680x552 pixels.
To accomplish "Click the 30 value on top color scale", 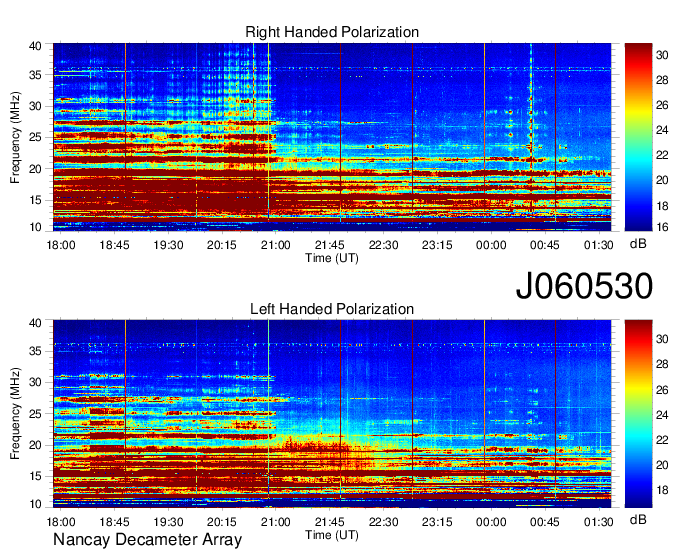I will pyautogui.click(x=662, y=55).
